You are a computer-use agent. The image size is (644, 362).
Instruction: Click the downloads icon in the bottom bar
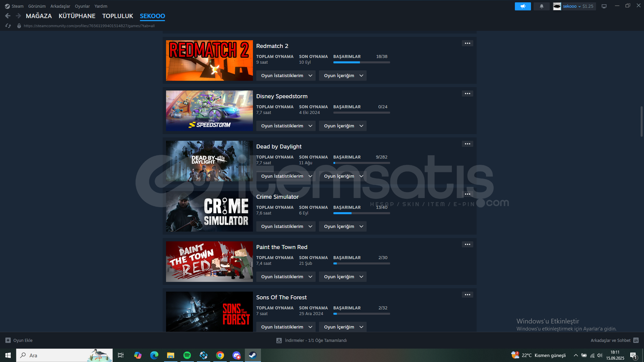279,340
